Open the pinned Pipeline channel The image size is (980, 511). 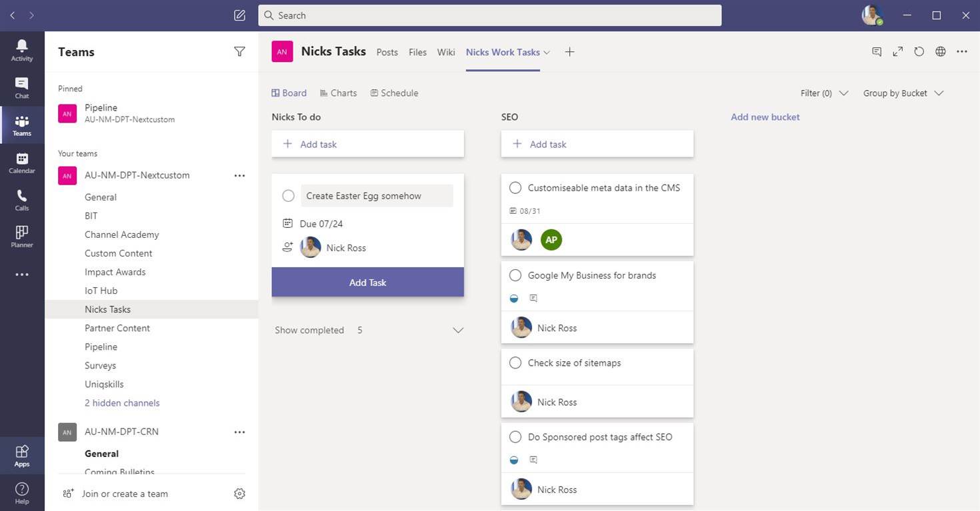151,113
